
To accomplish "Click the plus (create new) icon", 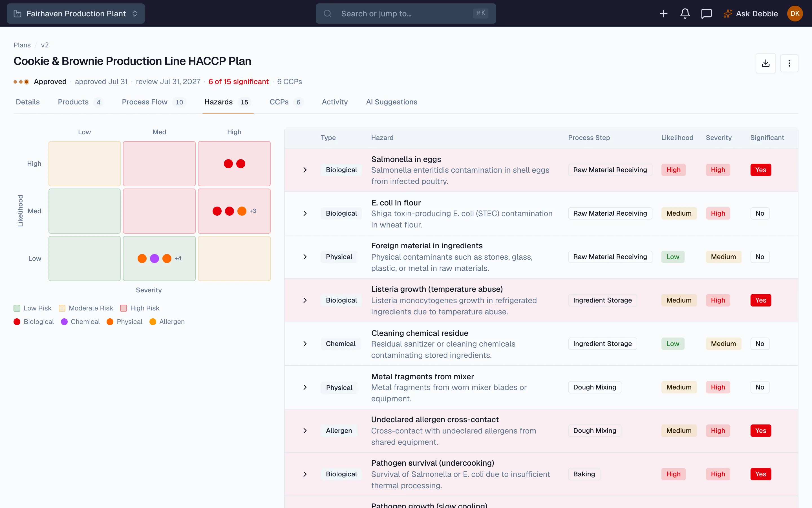I will coord(663,14).
